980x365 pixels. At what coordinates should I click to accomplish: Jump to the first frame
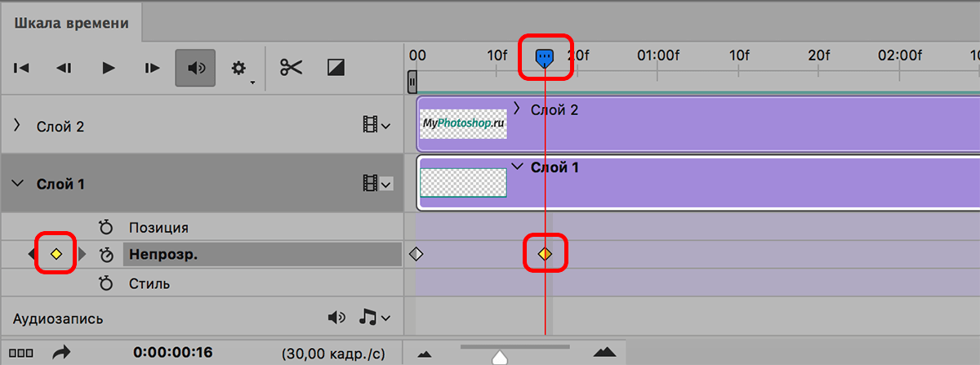22,69
